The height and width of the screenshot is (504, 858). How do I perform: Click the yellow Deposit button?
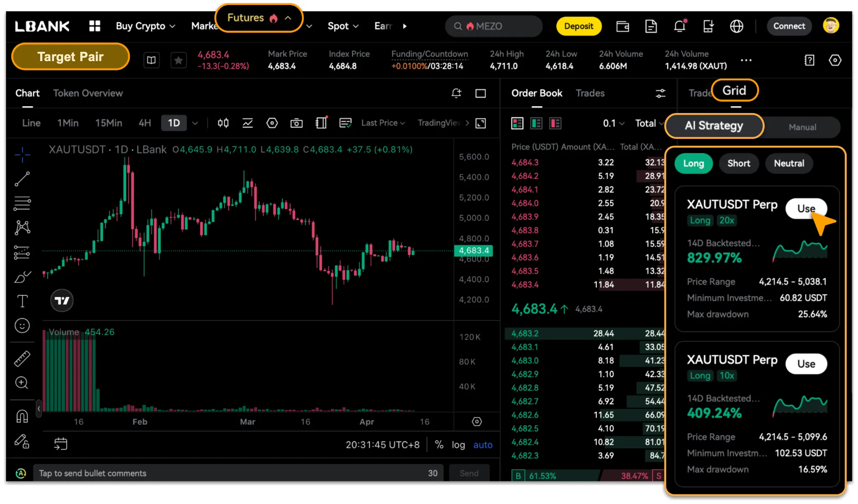(579, 26)
